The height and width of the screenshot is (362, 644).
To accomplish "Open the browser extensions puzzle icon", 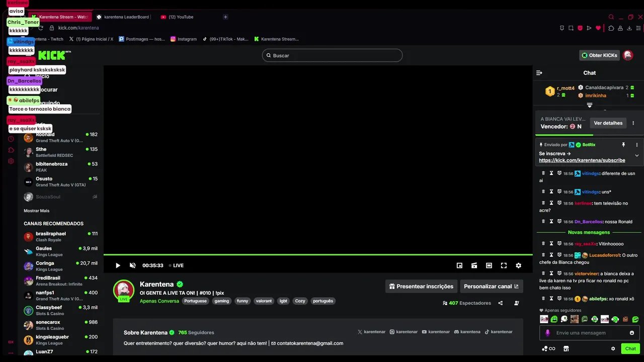I will 611,28.
